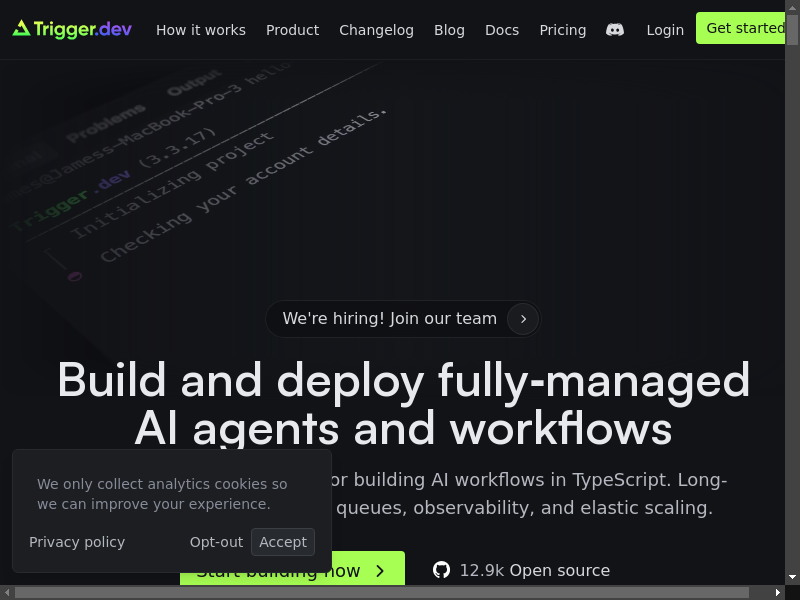The height and width of the screenshot is (600, 800).
Task: Go to the Changelog page
Action: coord(376,30)
